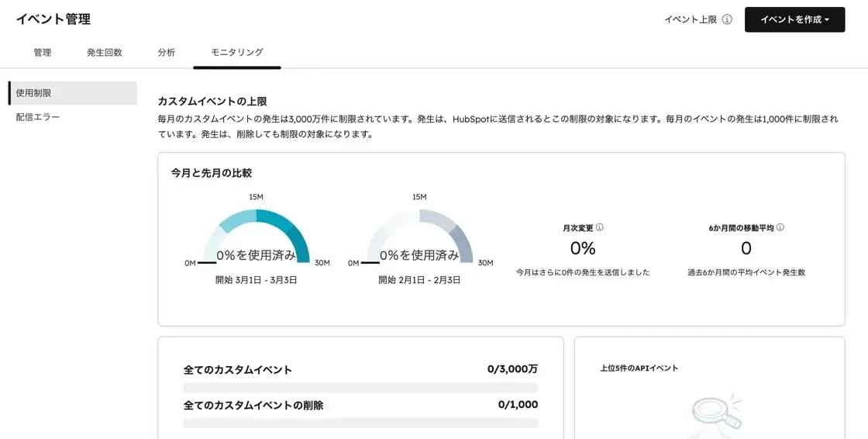The width and height of the screenshot is (868, 439).
Task: Click the magnifying glass illustration in 上位5件のAPIイベント
Action: (717, 415)
